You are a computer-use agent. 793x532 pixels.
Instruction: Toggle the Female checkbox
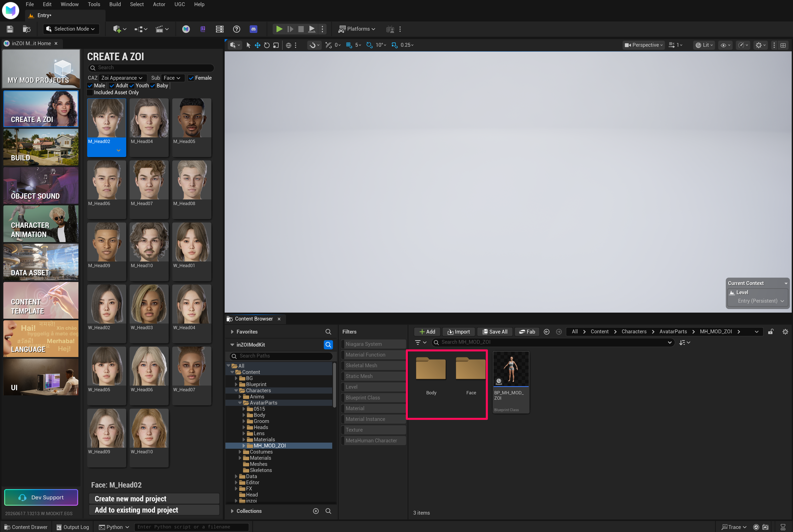[x=191, y=78]
